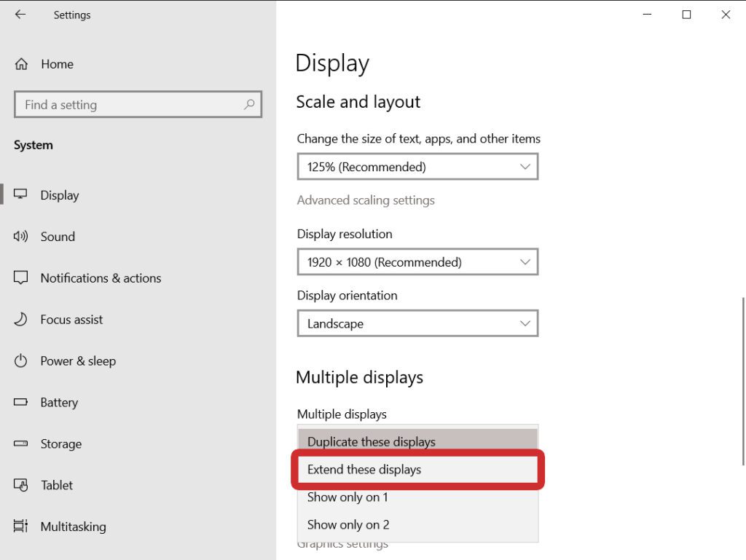The image size is (746, 560).
Task: Click the Home icon at top of sidebar
Action: [x=20, y=63]
